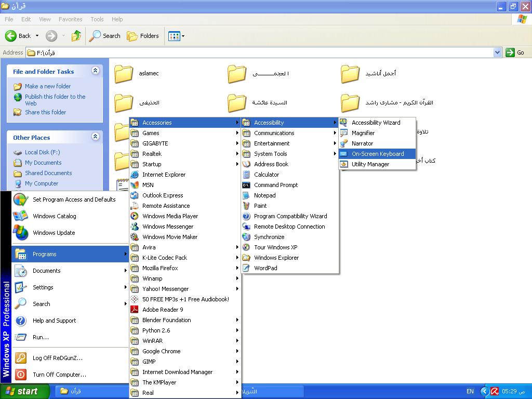Open the Address Book entry

290,164
